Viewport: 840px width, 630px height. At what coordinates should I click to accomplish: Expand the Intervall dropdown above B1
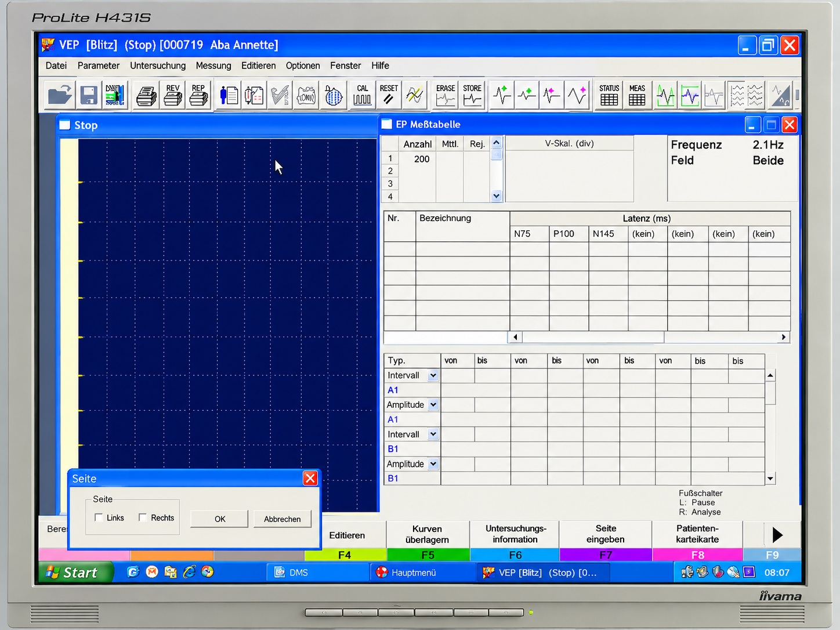click(433, 434)
